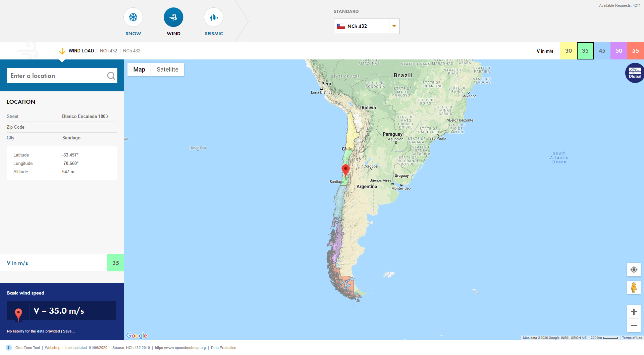Click the info icon in footer
Viewport: 644px width, 355px height.
point(9,348)
